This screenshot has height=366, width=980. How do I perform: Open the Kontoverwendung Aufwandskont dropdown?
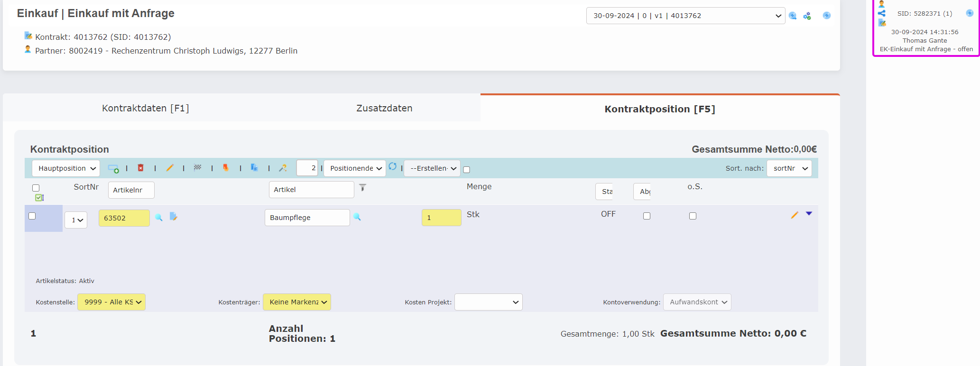697,302
